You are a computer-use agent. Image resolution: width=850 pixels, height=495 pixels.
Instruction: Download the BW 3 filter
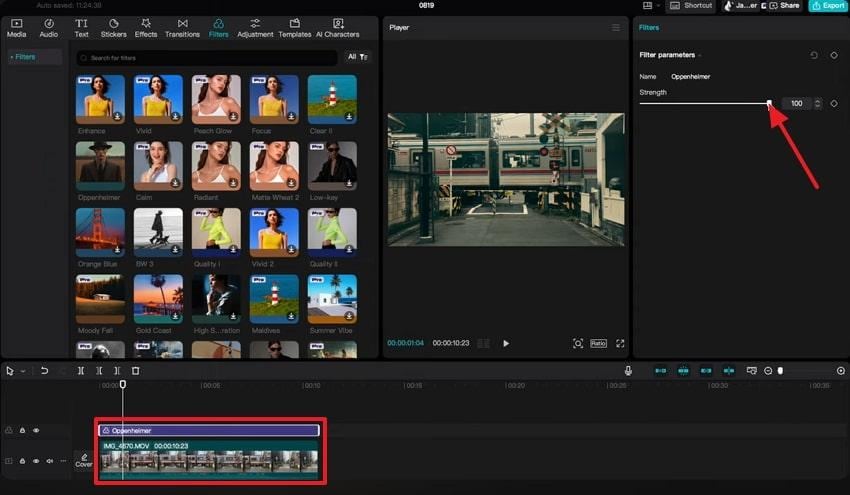point(175,250)
